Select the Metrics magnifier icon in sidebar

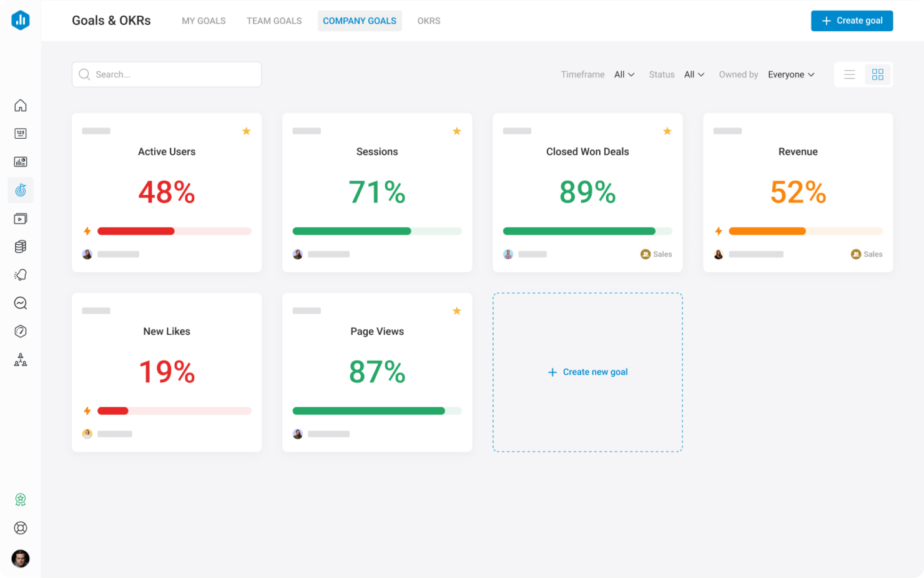click(x=21, y=303)
